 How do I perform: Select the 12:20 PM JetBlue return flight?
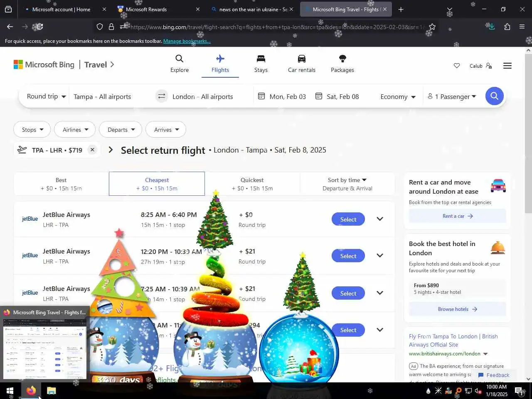click(348, 256)
